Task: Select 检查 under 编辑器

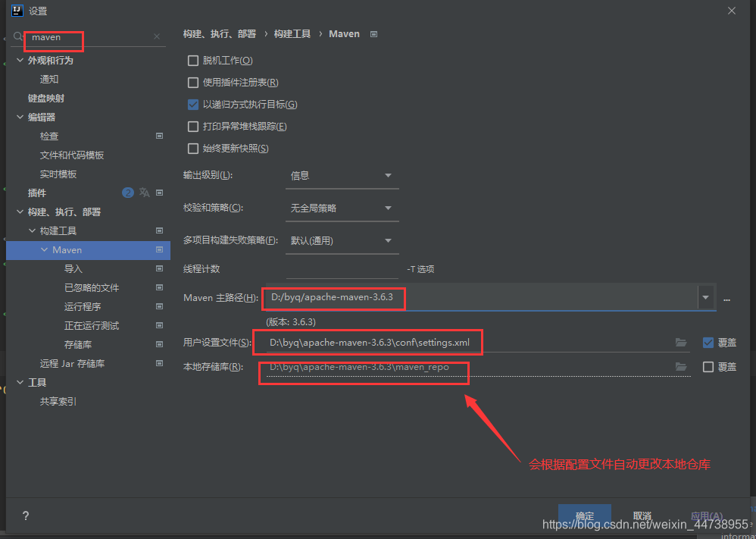Action: click(49, 136)
